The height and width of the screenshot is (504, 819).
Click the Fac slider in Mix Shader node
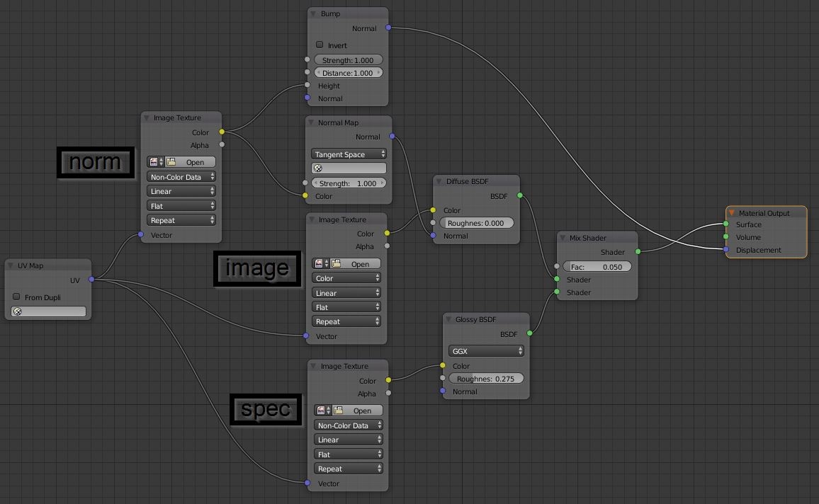point(597,267)
